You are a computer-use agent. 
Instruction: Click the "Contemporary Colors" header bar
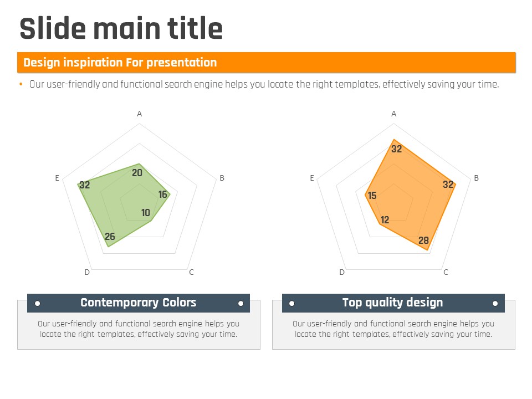pyautogui.click(x=139, y=303)
